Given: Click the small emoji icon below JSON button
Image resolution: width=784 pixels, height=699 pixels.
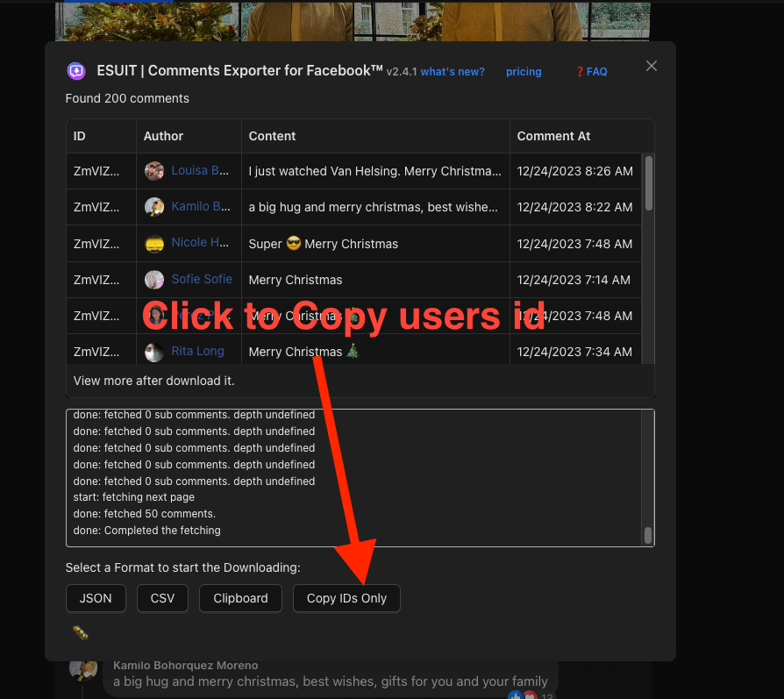Looking at the screenshot, I should [81, 632].
